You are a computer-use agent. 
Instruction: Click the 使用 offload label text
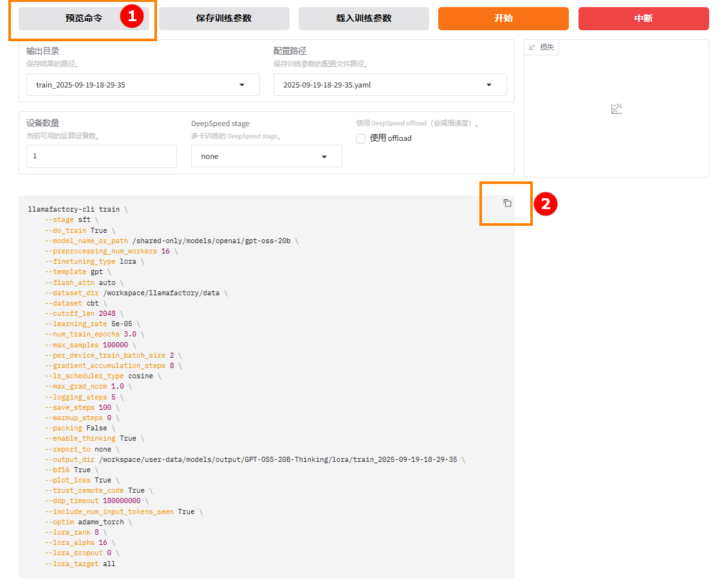[x=391, y=138]
